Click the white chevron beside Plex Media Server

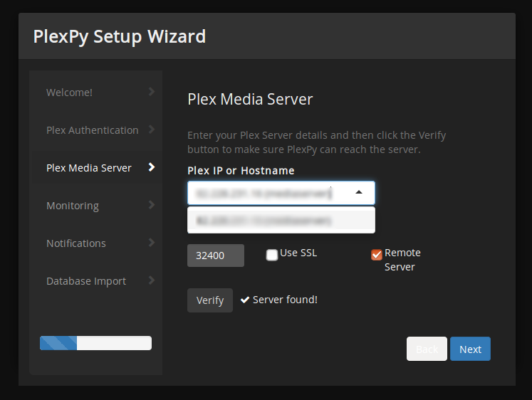point(152,167)
